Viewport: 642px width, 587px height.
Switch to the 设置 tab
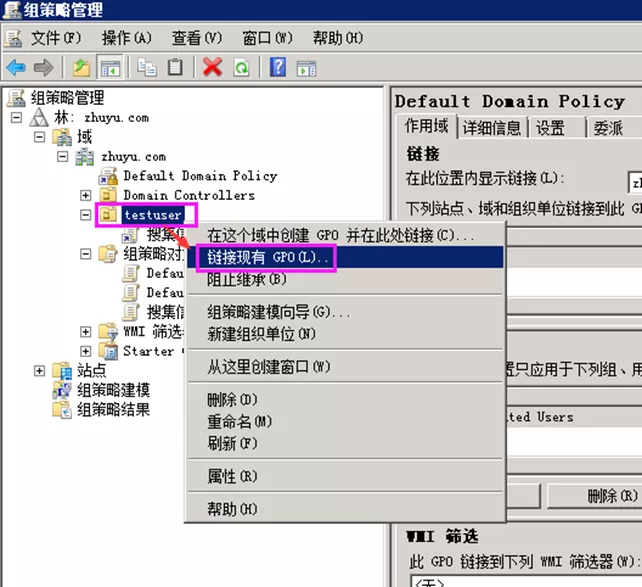550,128
